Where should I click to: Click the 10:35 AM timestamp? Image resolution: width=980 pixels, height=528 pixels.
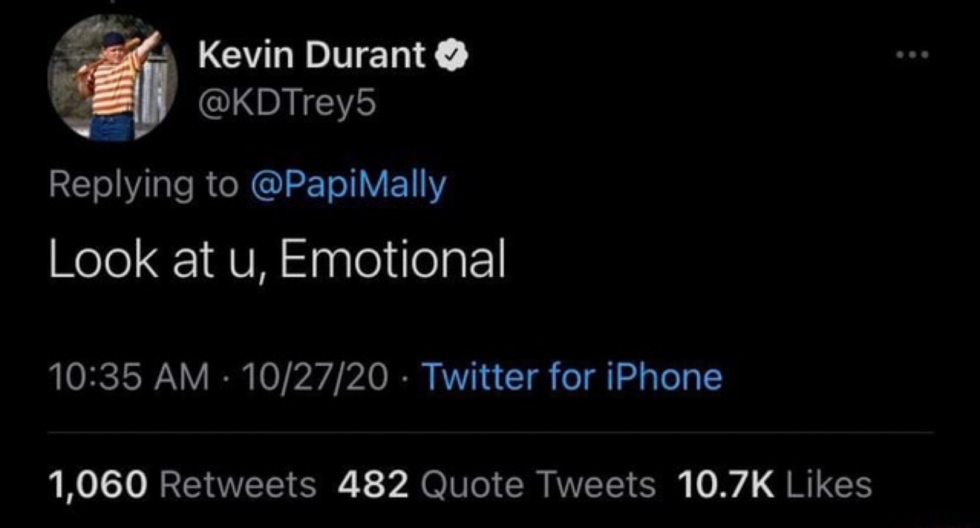tap(129, 377)
